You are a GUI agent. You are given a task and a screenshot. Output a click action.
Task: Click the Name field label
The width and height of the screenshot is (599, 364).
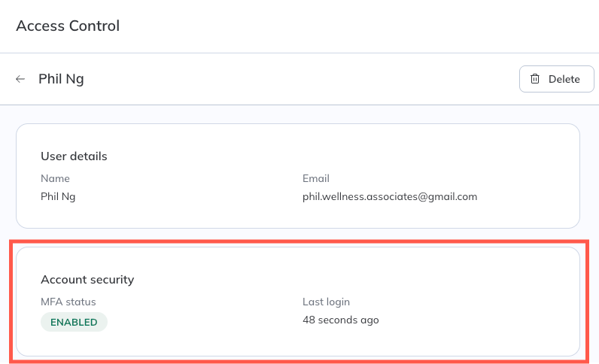[56, 178]
